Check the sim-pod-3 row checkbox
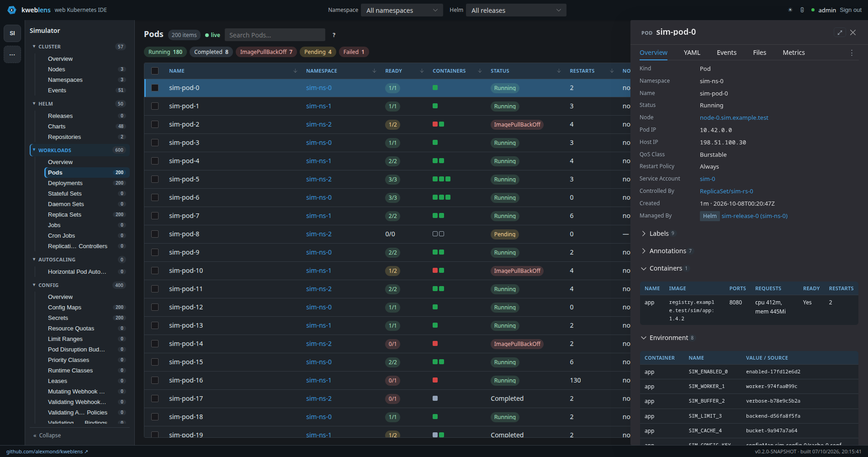This screenshot has height=457, width=868. [155, 143]
